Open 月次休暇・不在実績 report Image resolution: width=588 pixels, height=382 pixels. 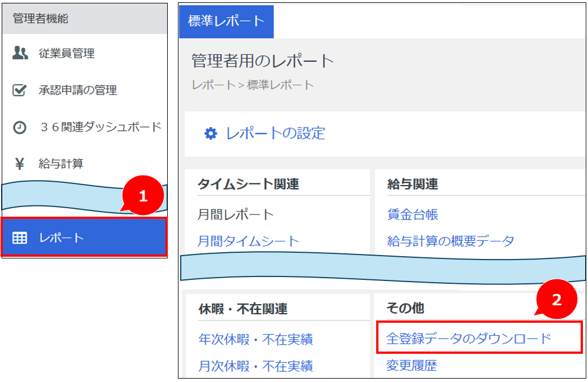[x=255, y=366]
